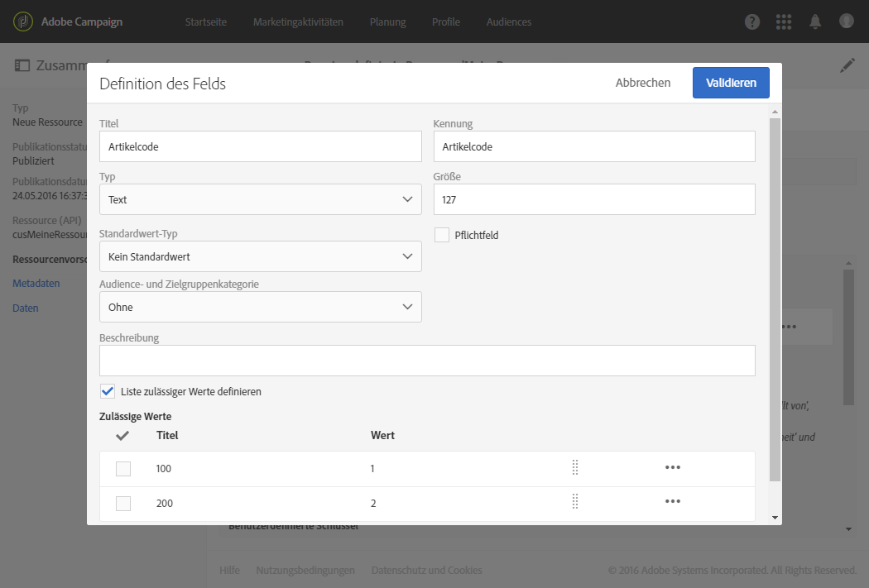Image resolution: width=869 pixels, height=588 pixels.
Task: Click the user profile avatar icon
Action: point(846,22)
